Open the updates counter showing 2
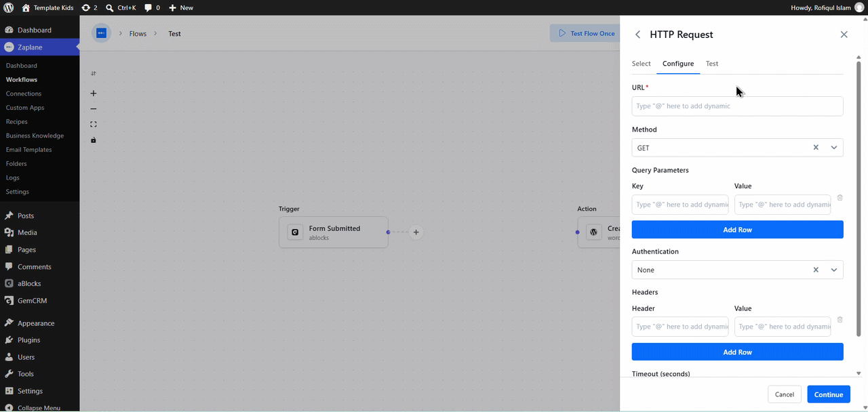Viewport: 868px width, 412px height. pos(90,7)
